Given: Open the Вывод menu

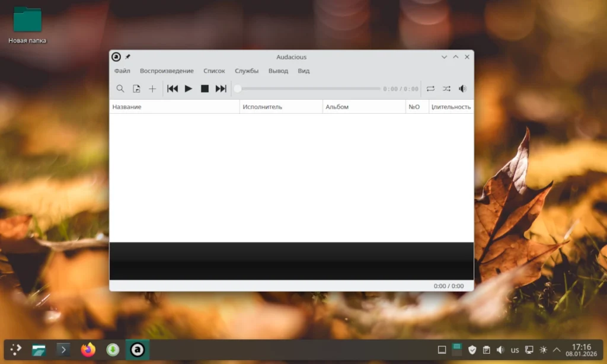Looking at the screenshot, I should point(278,71).
